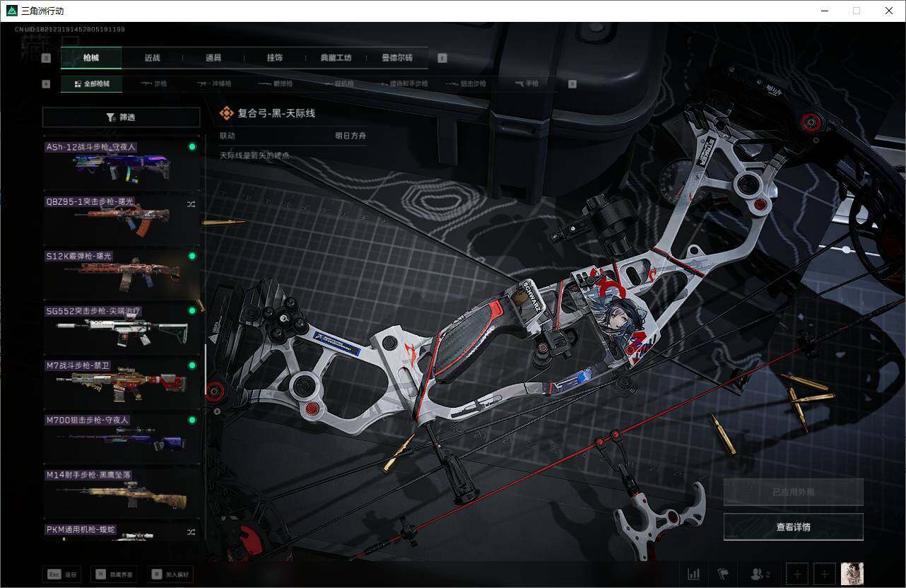Open the friends list icon showing 2

(x=760, y=574)
